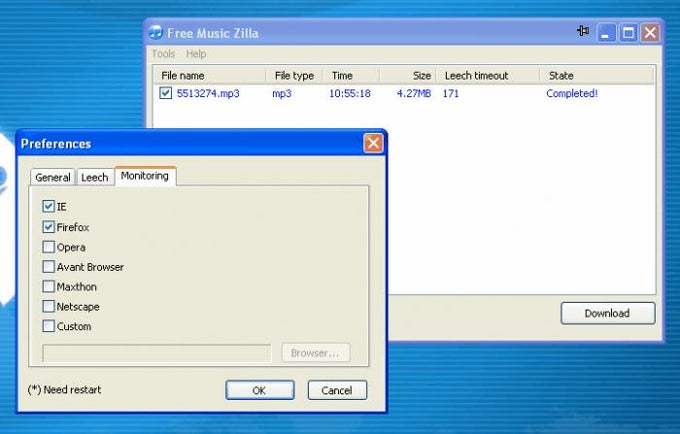680x434 pixels.
Task: Enable Avant Browser monitoring checkbox
Action: coord(49,267)
